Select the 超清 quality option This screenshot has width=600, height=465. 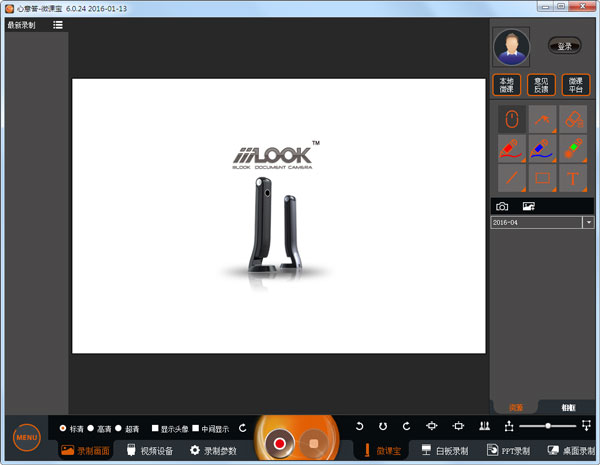pyautogui.click(x=118, y=428)
